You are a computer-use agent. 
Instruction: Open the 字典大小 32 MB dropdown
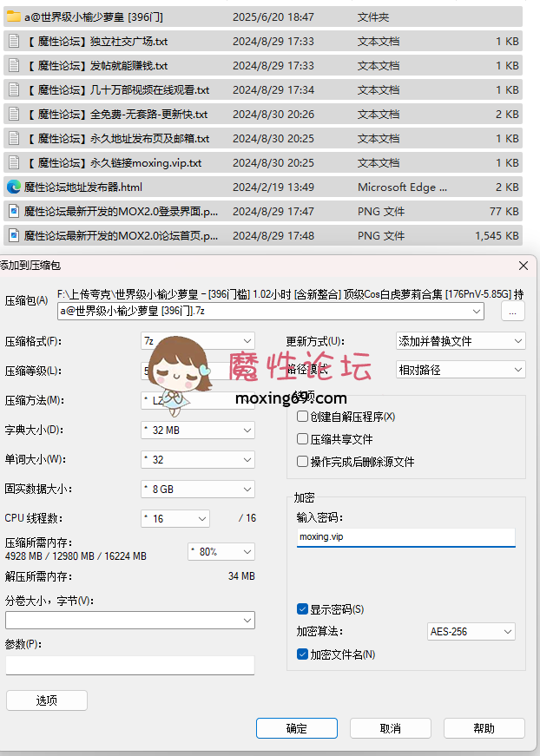point(198,430)
